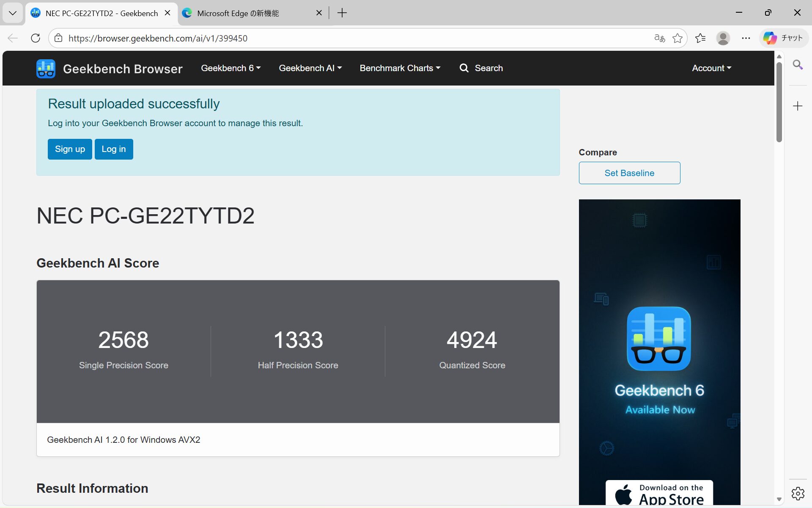Reload the current page

point(36,38)
